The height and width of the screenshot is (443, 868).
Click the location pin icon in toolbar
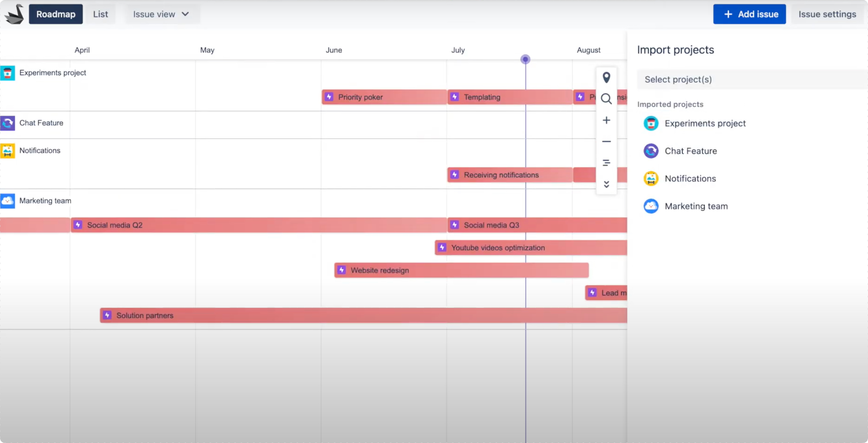coord(606,77)
